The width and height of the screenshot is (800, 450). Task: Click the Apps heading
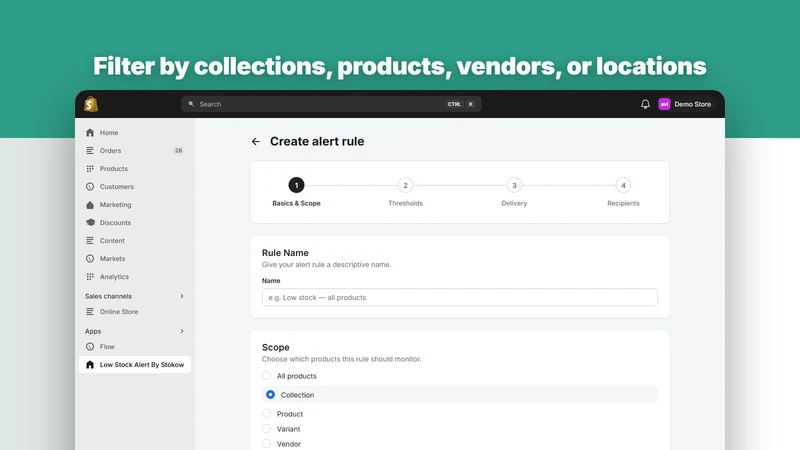93,331
